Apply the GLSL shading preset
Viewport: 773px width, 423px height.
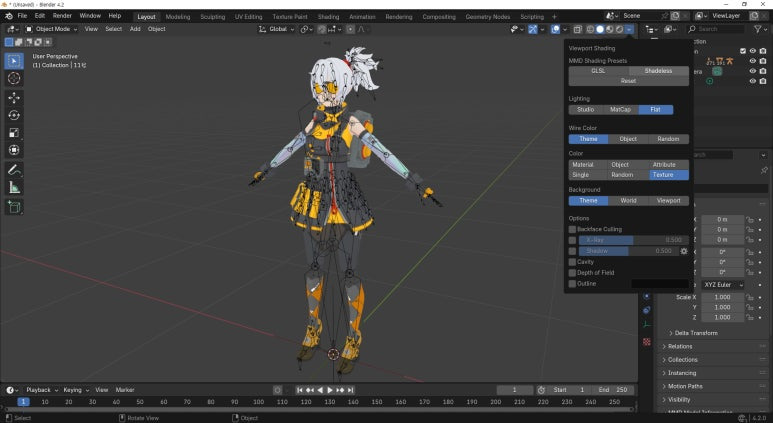coord(598,71)
